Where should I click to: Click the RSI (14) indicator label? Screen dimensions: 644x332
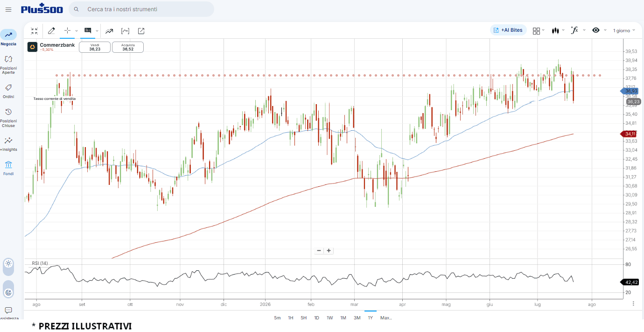point(40,263)
